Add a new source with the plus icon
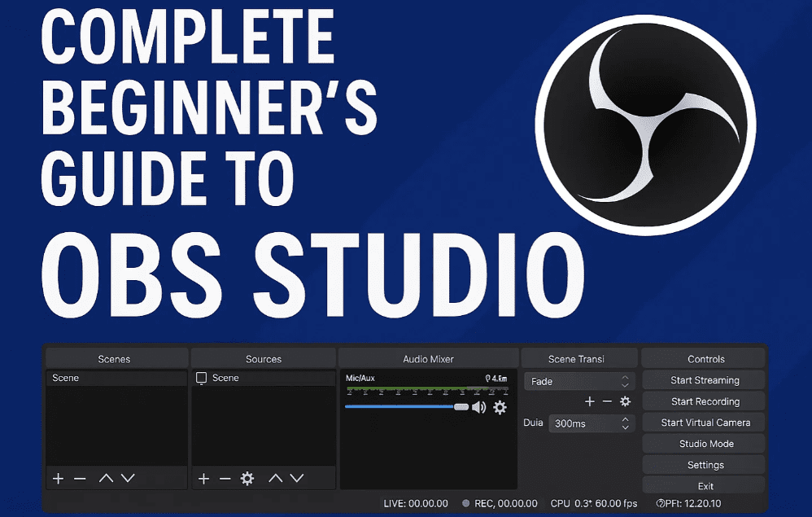The width and height of the screenshot is (812, 517). pyautogui.click(x=203, y=479)
